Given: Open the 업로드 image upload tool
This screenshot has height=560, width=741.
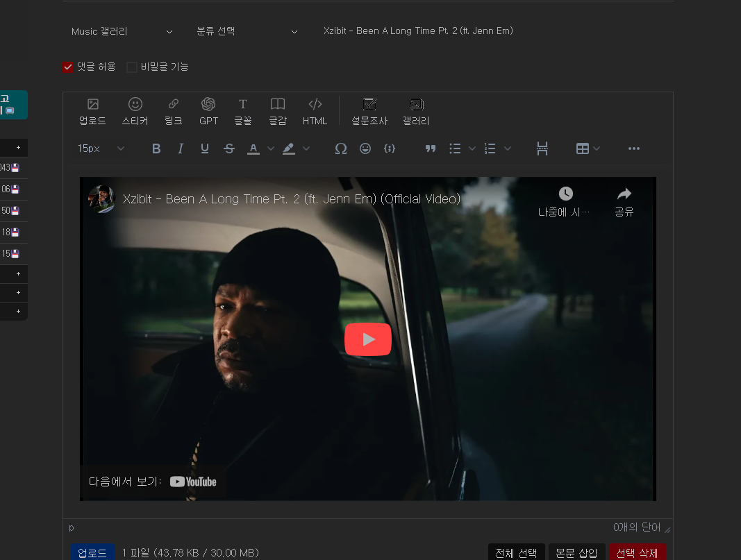Looking at the screenshot, I should click(92, 112).
